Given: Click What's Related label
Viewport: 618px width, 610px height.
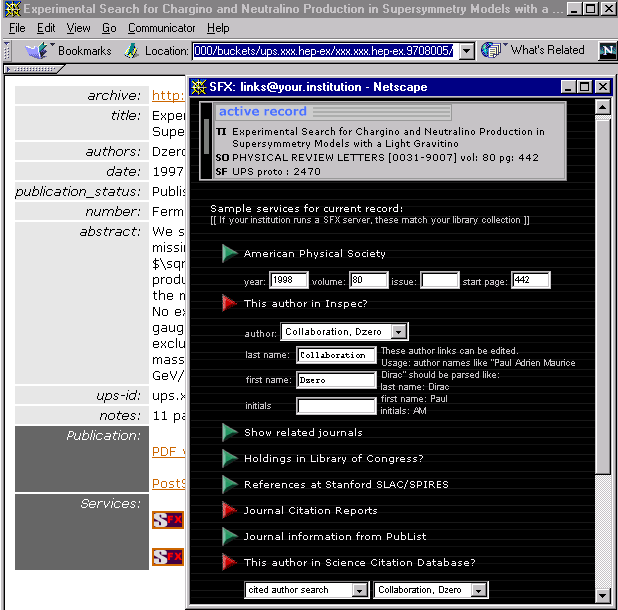Looking at the screenshot, I should 547,50.
